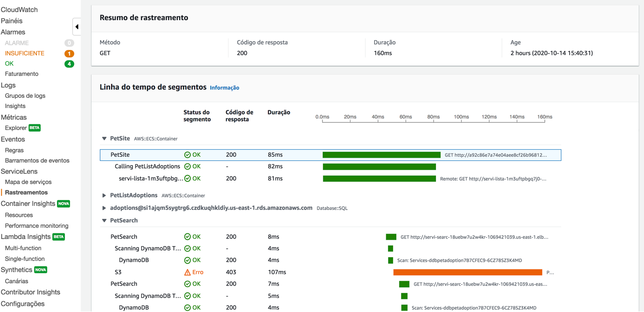Click the green PetSite 85ms timeline bar
The image size is (644, 312).
click(x=381, y=155)
